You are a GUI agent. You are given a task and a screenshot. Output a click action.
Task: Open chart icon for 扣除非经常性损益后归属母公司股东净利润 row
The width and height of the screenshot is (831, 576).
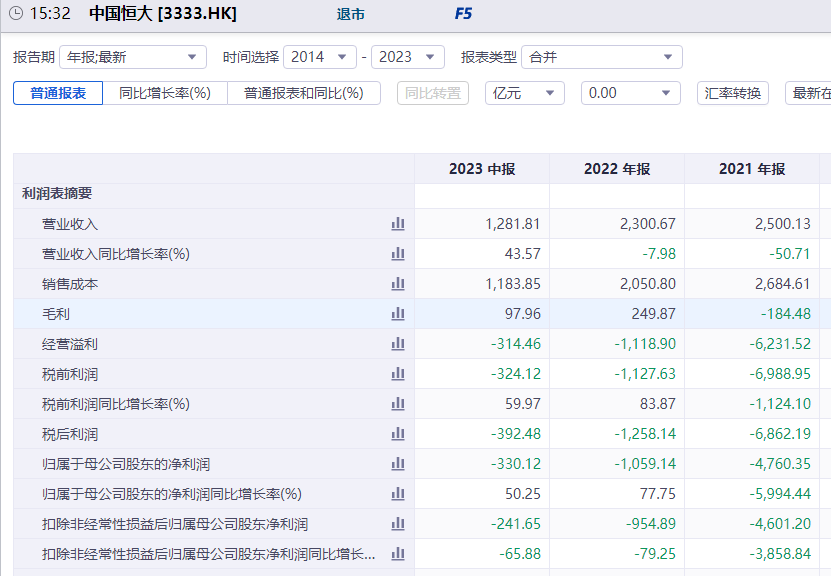[398, 524]
